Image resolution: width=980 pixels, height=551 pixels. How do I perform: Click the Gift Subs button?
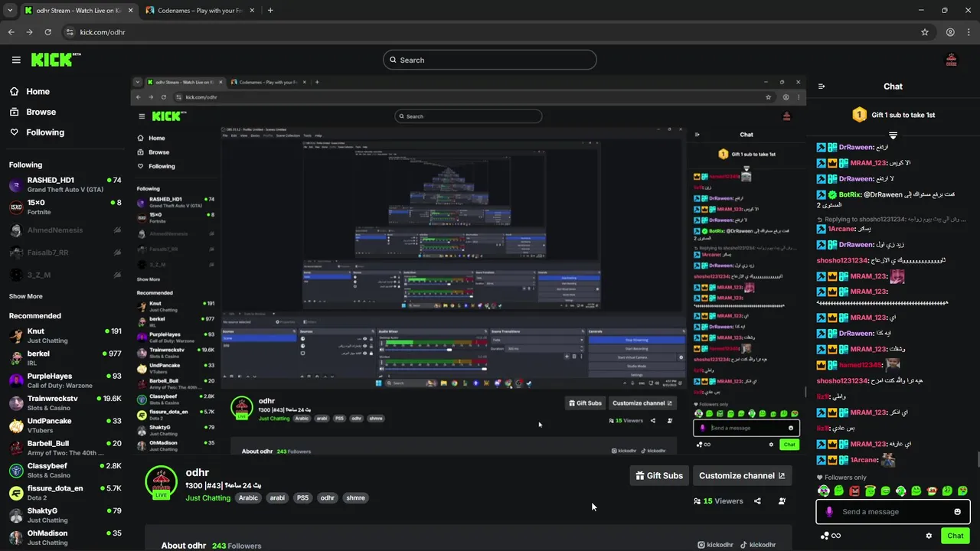coord(658,475)
